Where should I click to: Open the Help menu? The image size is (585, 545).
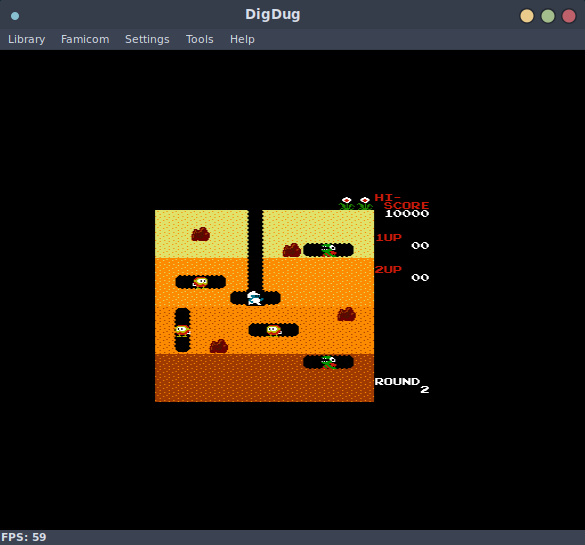tap(242, 39)
